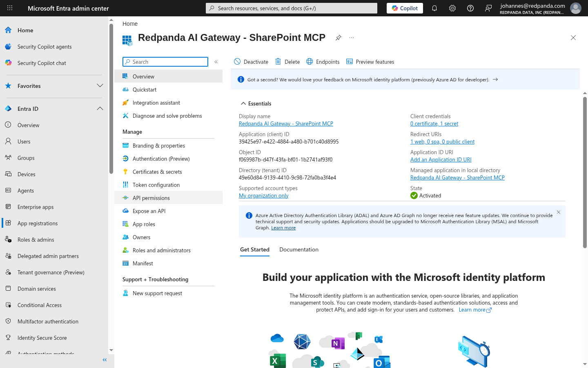Open the Redirect URIs link
The image size is (588, 368).
pos(442,141)
